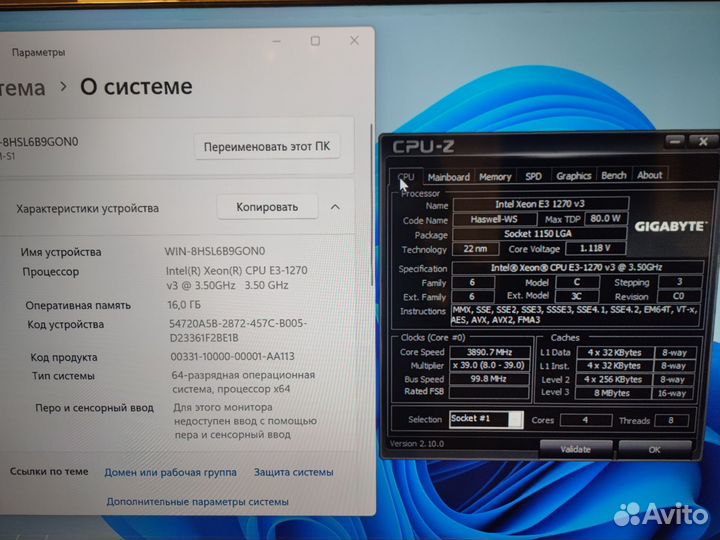Click the 'Процессор' value in settings

pos(236,278)
